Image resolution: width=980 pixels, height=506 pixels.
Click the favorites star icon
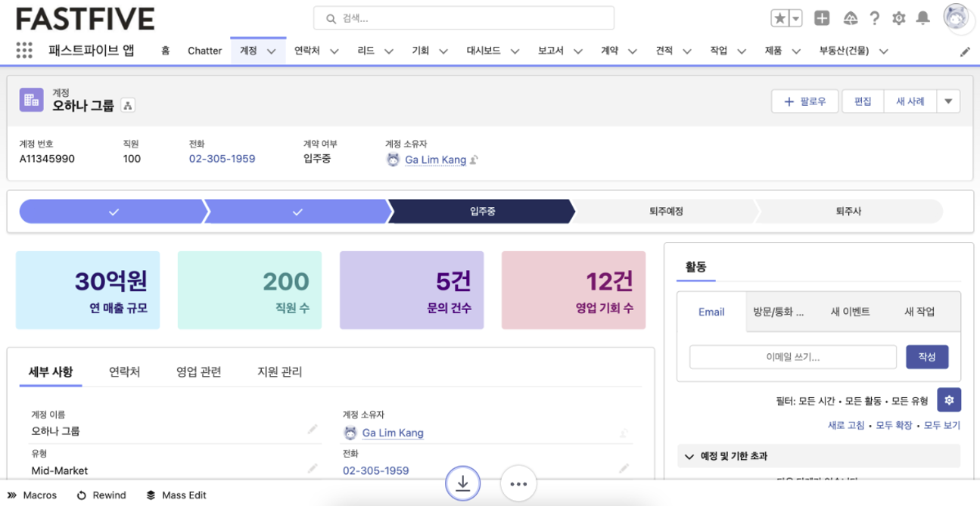pos(779,18)
